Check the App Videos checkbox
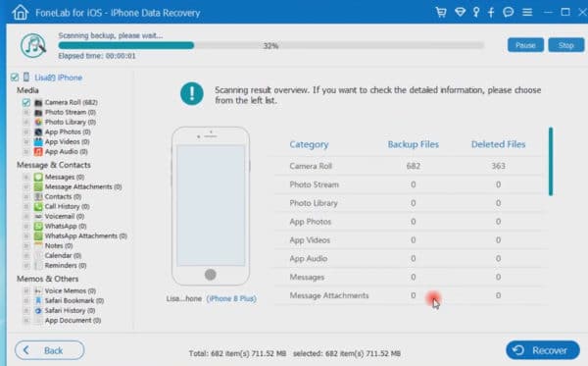Image resolution: width=588 pixels, height=366 pixels. pos(26,141)
